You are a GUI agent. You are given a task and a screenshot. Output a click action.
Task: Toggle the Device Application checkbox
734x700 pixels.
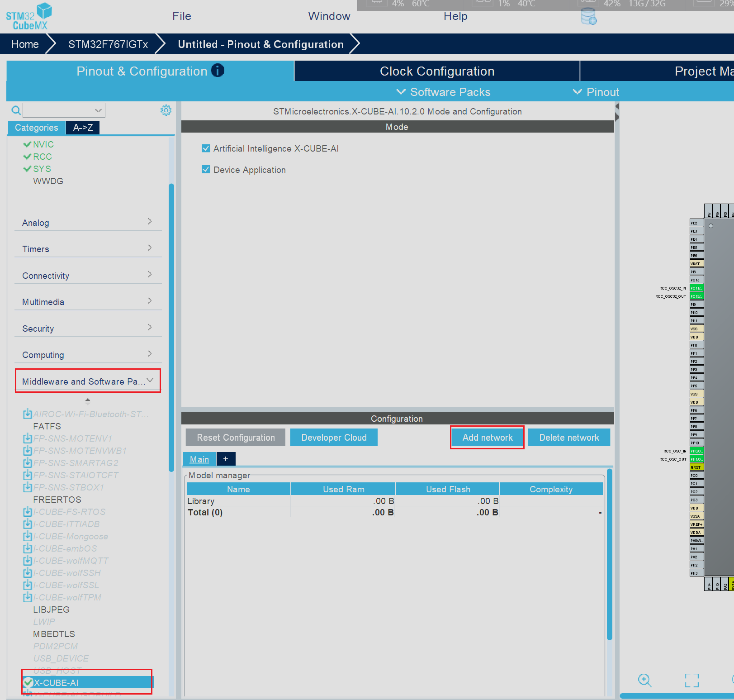(x=206, y=169)
